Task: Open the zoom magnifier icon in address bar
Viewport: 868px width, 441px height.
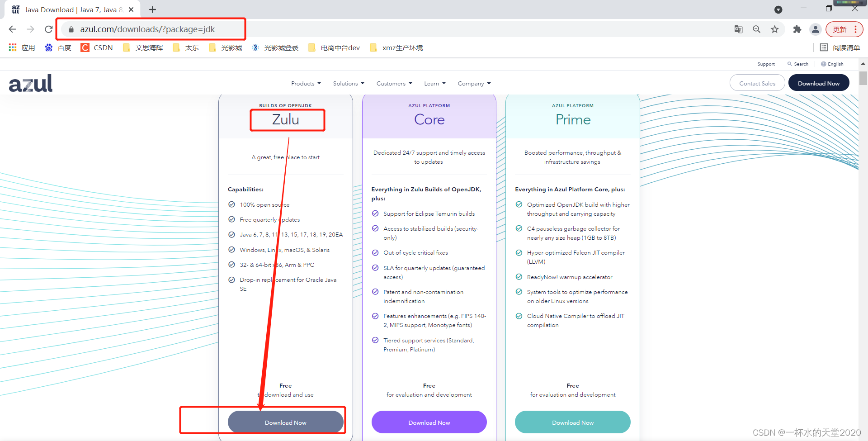Action: [x=756, y=29]
